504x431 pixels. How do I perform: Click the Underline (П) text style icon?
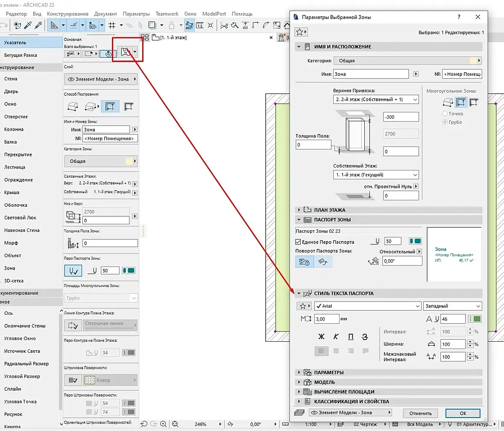pos(351,337)
